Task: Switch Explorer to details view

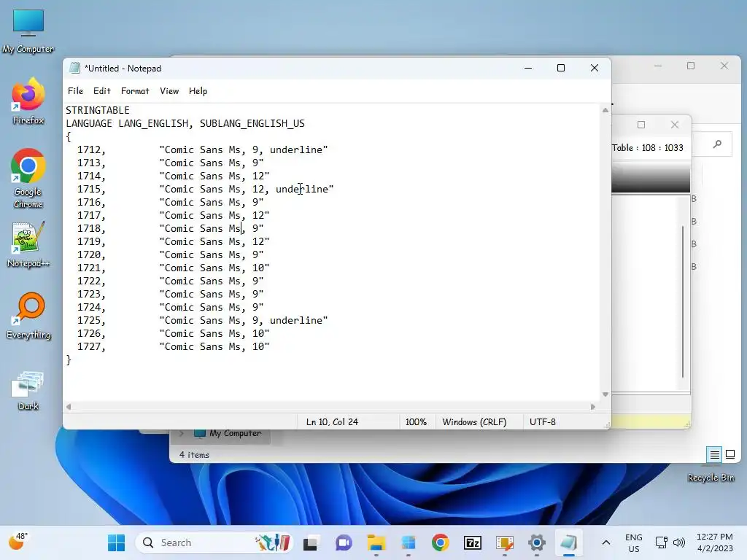Action: coord(715,455)
